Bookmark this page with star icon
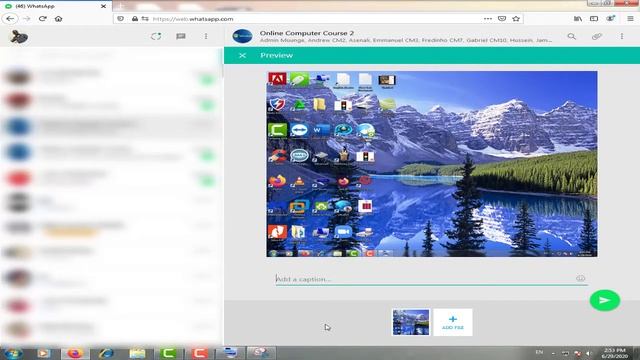 pyautogui.click(x=516, y=19)
